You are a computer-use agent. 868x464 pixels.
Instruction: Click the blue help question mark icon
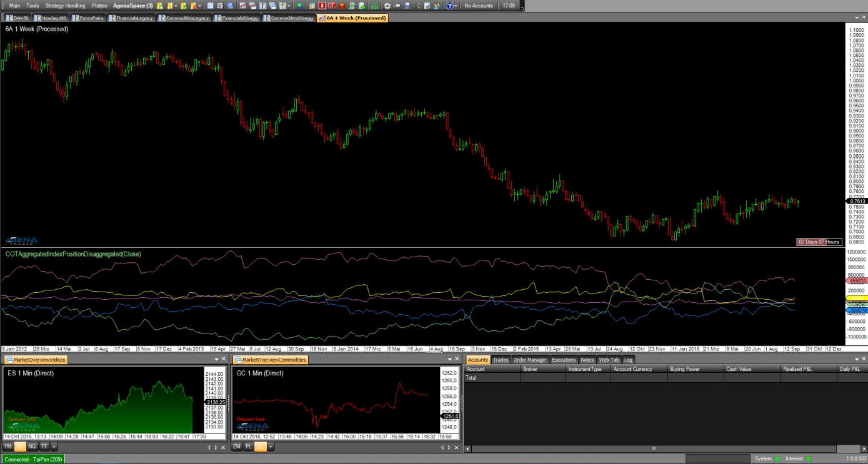coord(449,6)
